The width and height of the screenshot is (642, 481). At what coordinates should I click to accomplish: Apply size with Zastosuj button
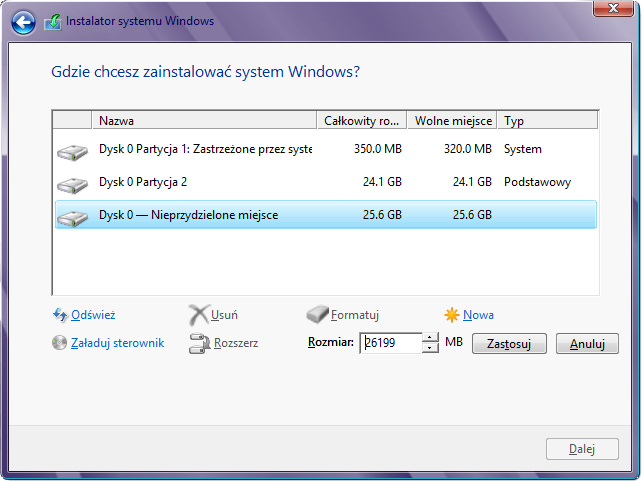[509, 343]
